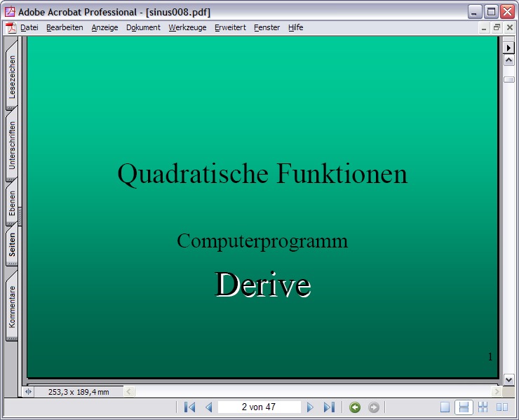
Task: Minimize the document window sinus008.pdf
Action: (x=484, y=28)
